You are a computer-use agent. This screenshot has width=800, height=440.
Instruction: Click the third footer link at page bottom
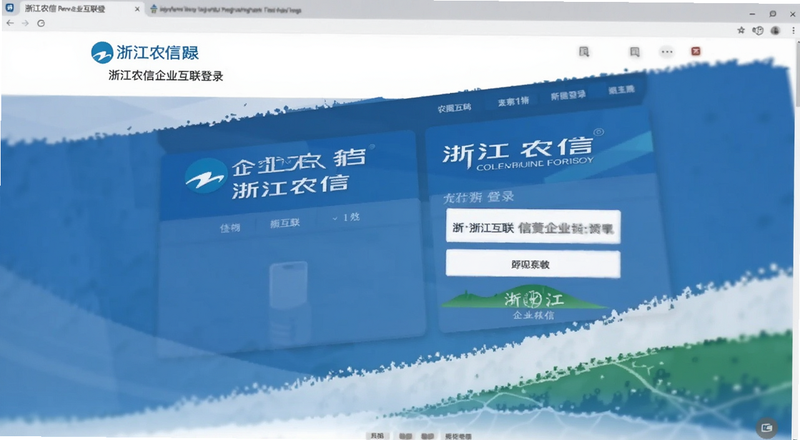(x=428, y=436)
